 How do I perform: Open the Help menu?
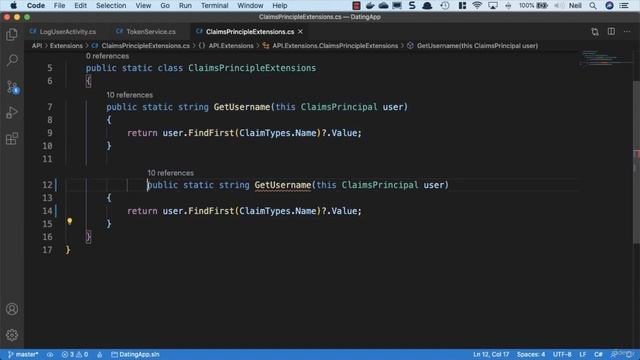[280, 5]
